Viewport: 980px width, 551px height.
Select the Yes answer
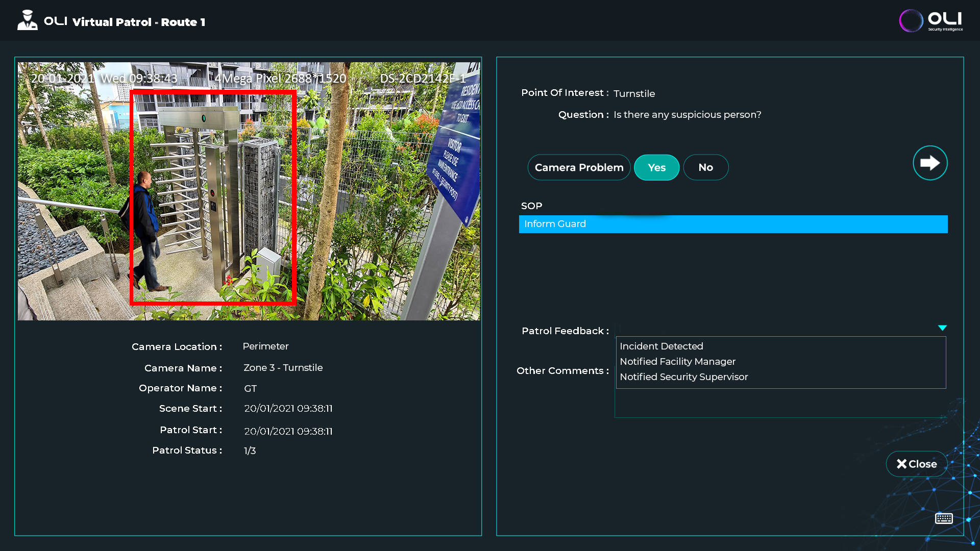point(656,167)
